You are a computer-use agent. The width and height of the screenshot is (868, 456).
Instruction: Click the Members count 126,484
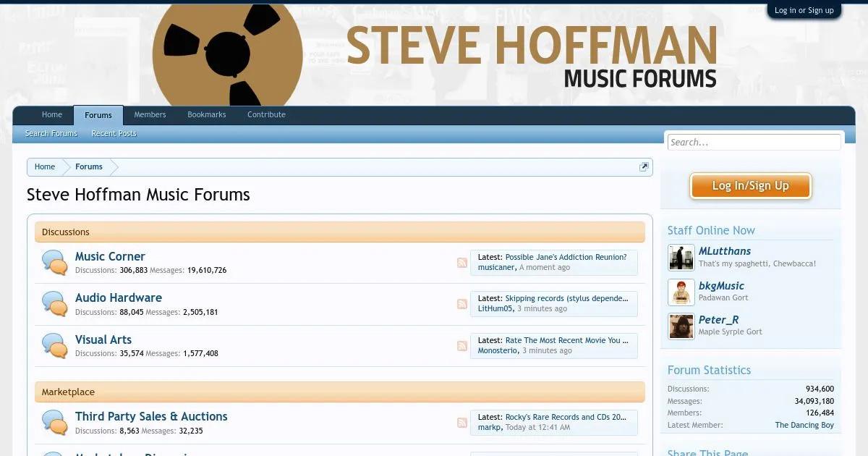tap(820, 413)
